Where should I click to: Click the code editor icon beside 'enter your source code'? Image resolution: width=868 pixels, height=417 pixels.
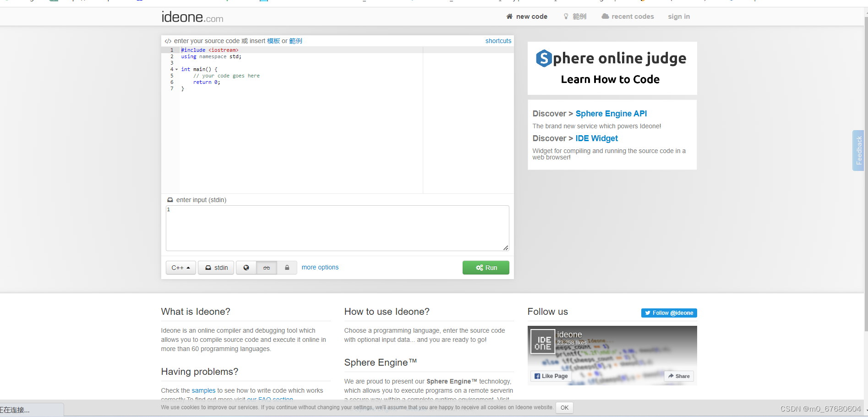[168, 41]
